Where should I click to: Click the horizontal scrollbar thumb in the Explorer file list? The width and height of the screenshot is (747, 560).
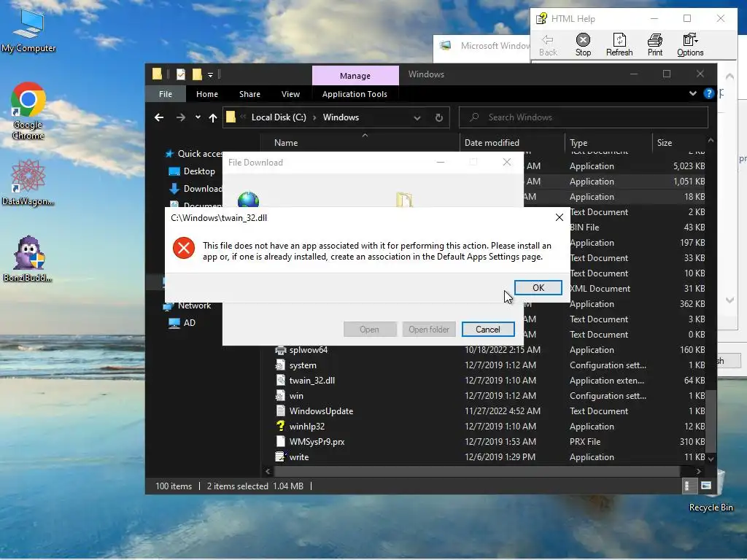tap(477, 472)
